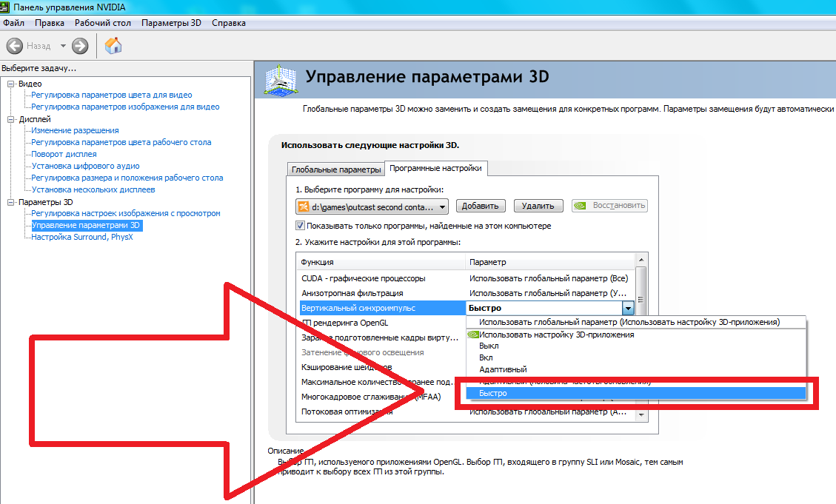
Task: Open the program selection combo box
Action: (x=372, y=206)
